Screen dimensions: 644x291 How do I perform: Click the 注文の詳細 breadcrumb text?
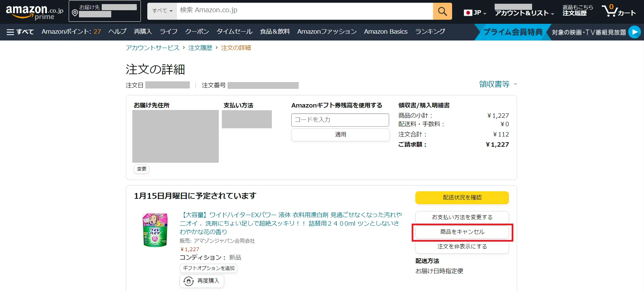coord(236,48)
